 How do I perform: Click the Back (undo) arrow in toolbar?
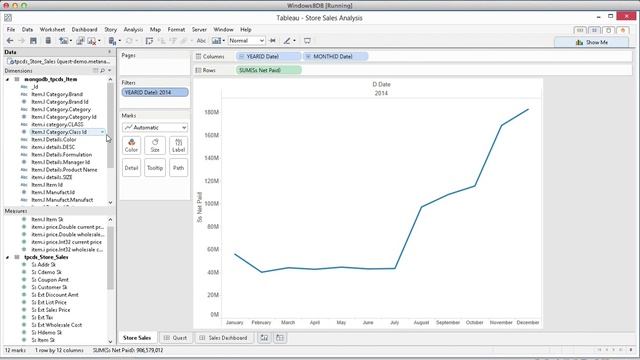10,40
